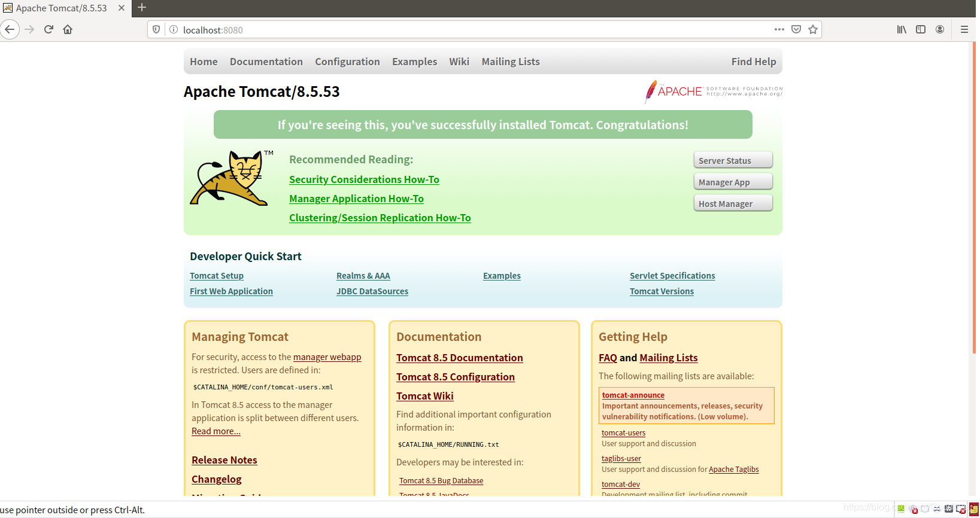Open the Library icon in toolbar
980x518 pixels.
pos(902,29)
